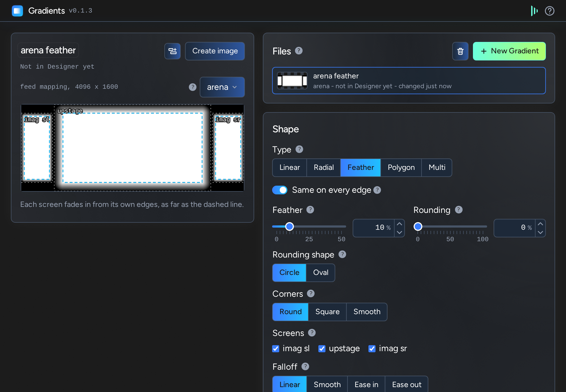Set Falloff to Ease out
The image size is (566, 392).
[x=407, y=384]
